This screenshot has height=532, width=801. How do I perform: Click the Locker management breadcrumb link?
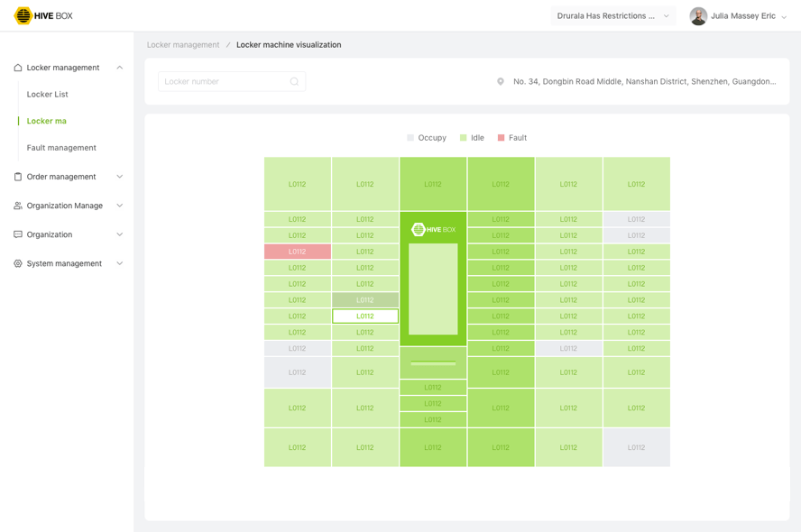[183, 44]
